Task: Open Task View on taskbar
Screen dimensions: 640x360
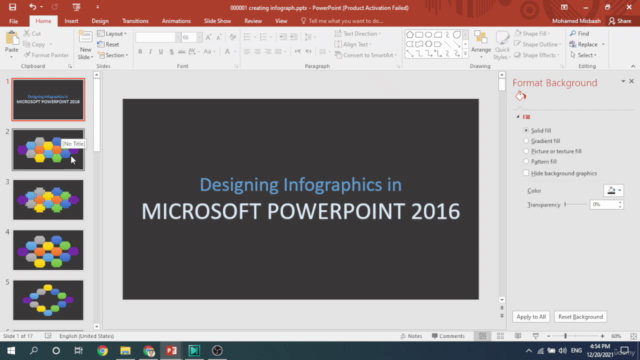Action: point(78,351)
